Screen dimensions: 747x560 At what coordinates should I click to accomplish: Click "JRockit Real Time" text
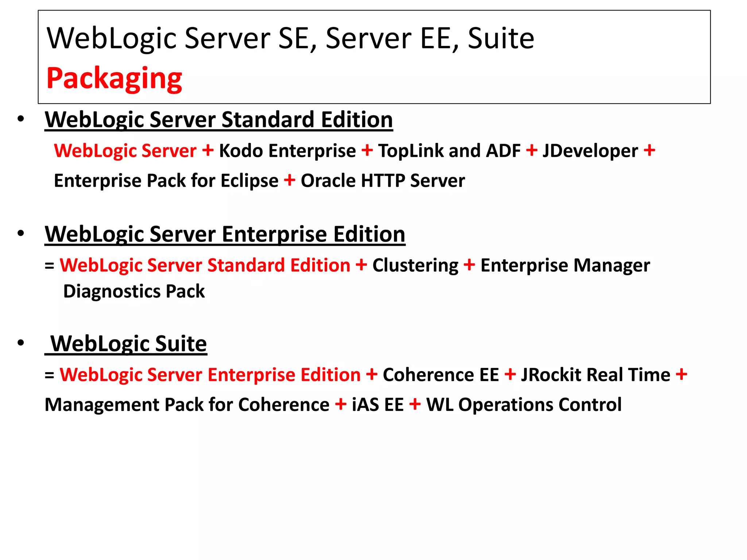click(x=596, y=375)
